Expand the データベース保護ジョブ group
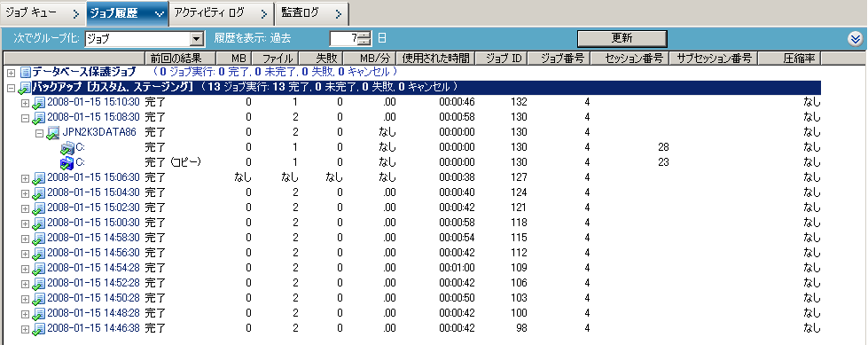Image resolution: width=868 pixels, height=345 pixels. tap(11, 73)
